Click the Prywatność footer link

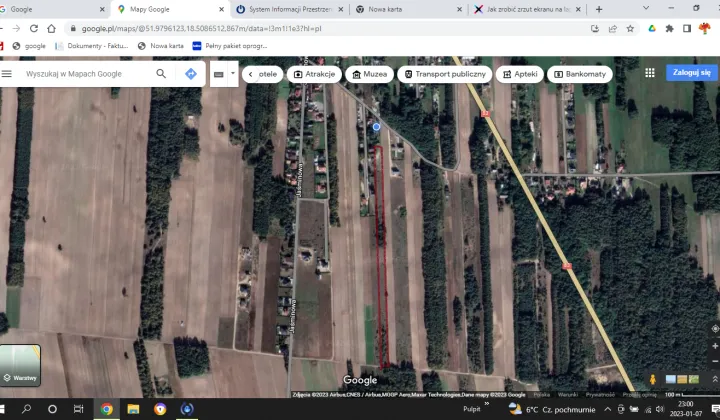(600, 395)
